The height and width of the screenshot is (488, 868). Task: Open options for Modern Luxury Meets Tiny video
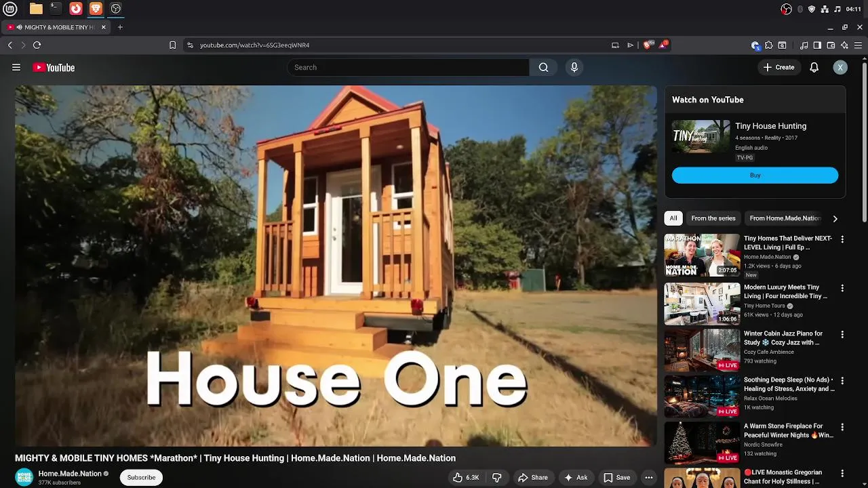pos(842,288)
